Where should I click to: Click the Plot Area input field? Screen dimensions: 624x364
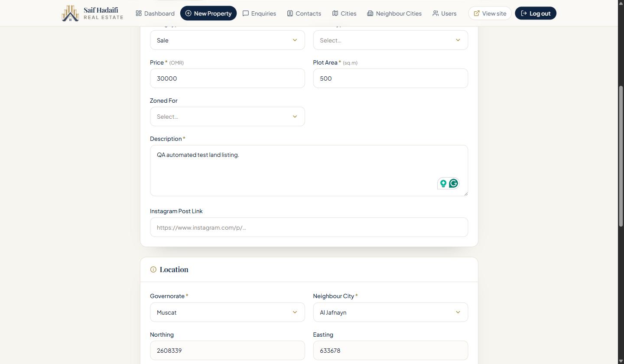pos(390,78)
